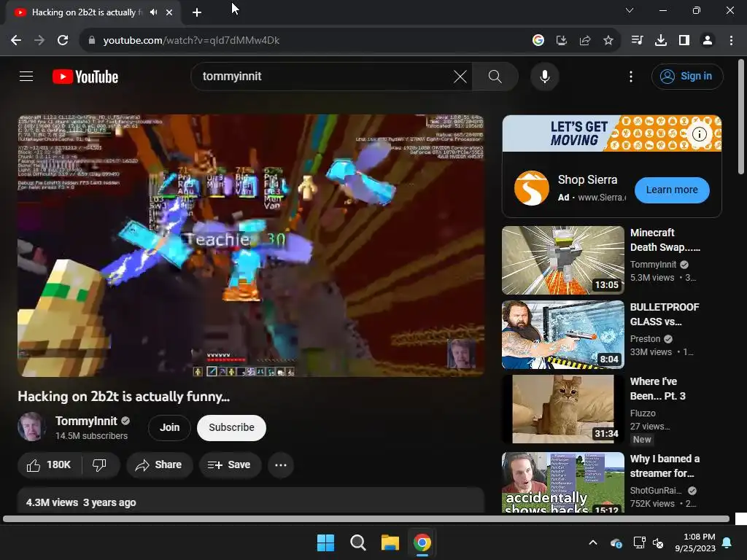Open Chrome downloads icon
The height and width of the screenshot is (560, 747).
click(x=661, y=41)
